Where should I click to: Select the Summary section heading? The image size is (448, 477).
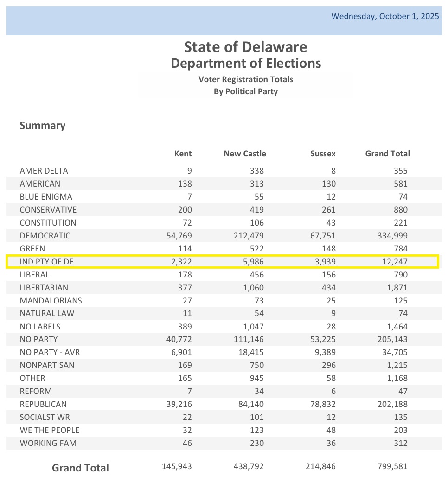click(43, 125)
